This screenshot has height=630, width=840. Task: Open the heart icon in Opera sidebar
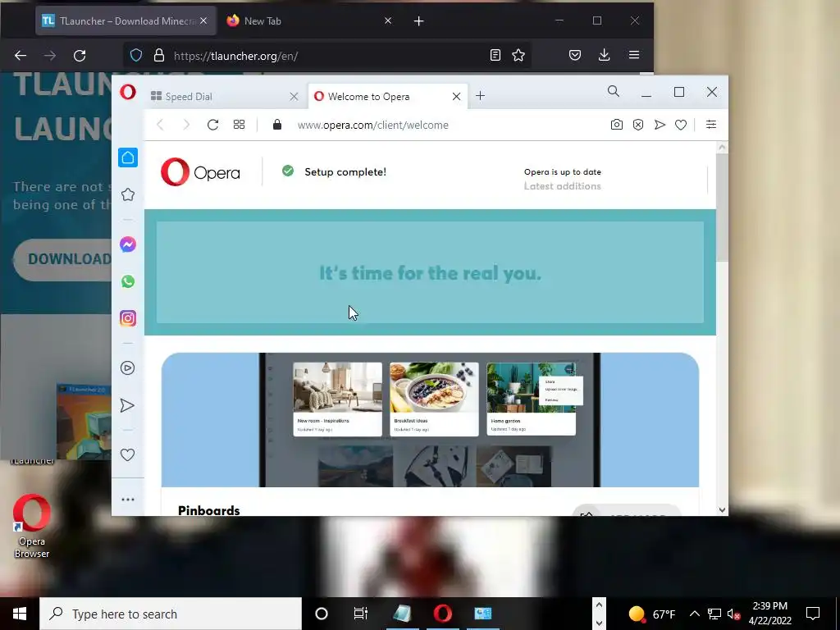(x=127, y=454)
